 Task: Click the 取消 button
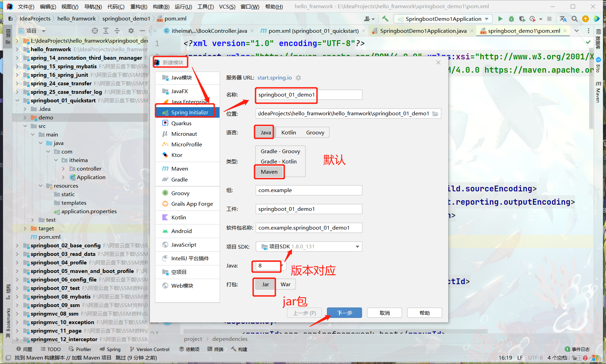385,313
